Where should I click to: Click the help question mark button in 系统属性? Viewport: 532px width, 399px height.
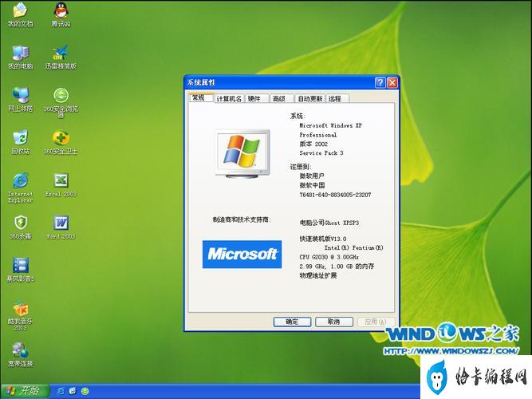pyautogui.click(x=380, y=82)
